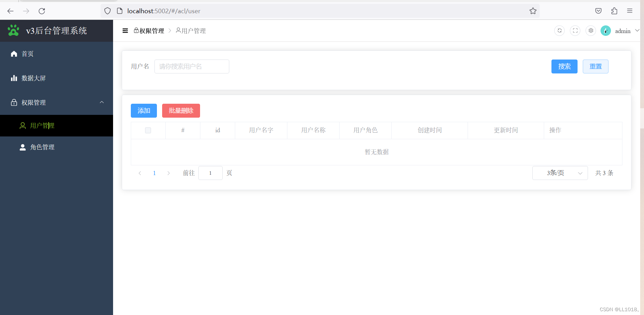Focus the 请你搜索用户名 search field
644x315 pixels.
192,66
